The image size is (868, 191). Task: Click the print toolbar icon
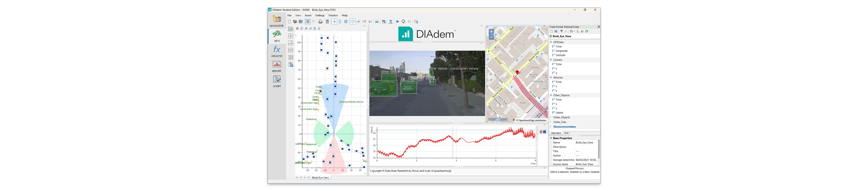pyautogui.click(x=321, y=21)
